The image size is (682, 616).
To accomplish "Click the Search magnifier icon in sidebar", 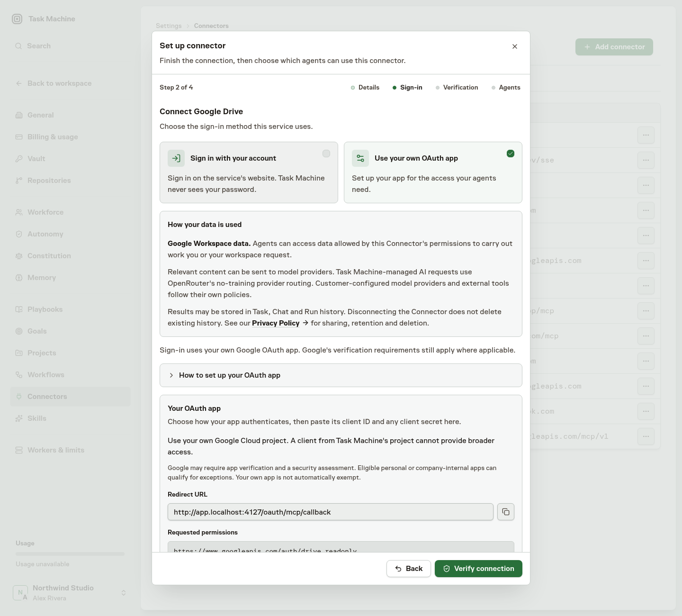I will coord(18,46).
